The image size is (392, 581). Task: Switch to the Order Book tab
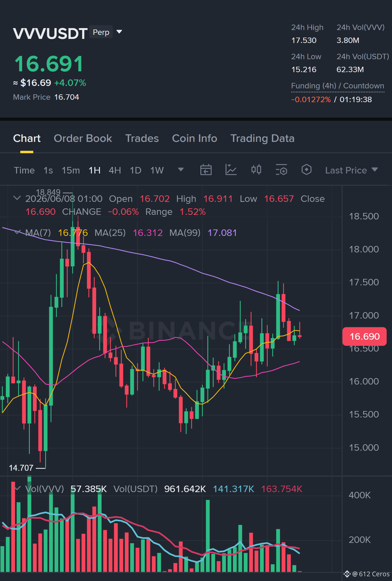83,138
